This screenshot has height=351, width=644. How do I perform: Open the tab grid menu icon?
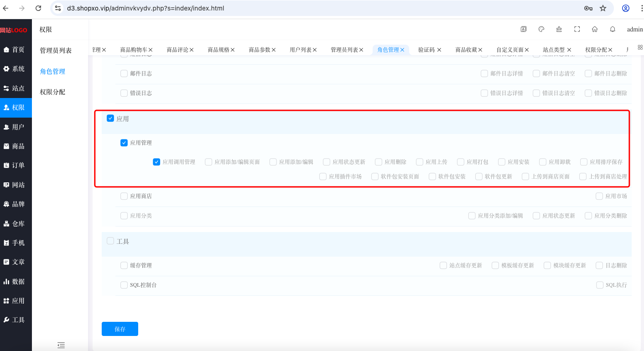(640, 47)
